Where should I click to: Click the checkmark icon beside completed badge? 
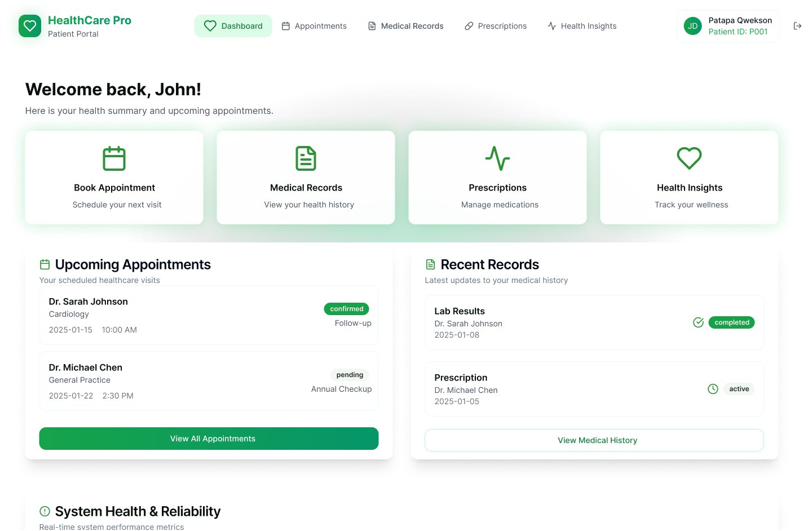pyautogui.click(x=698, y=322)
